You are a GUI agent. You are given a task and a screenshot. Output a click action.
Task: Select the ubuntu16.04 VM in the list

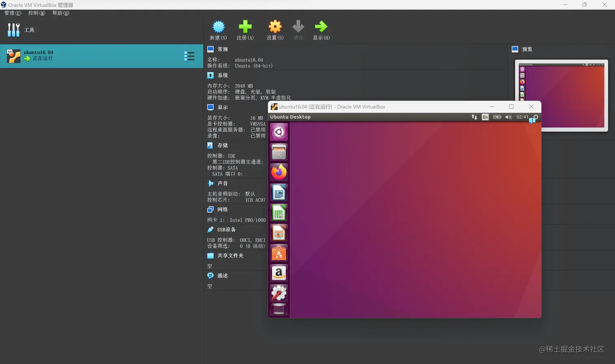pyautogui.click(x=102, y=56)
